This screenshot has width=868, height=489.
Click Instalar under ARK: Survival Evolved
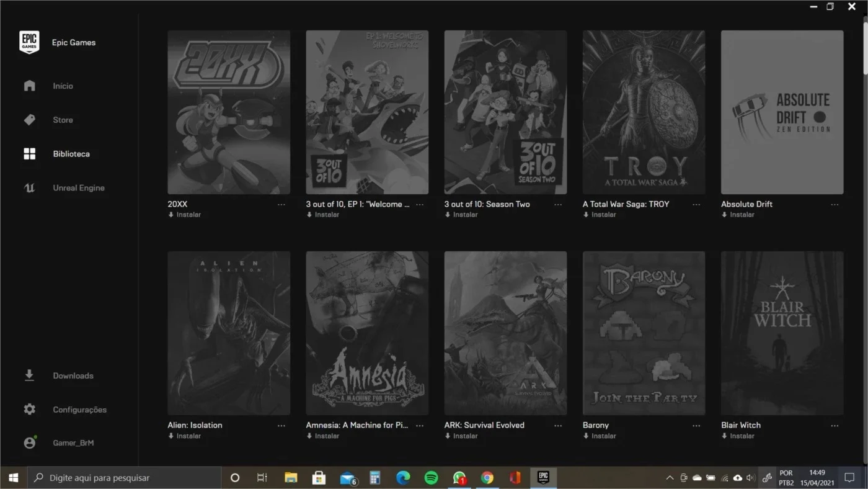pyautogui.click(x=461, y=436)
